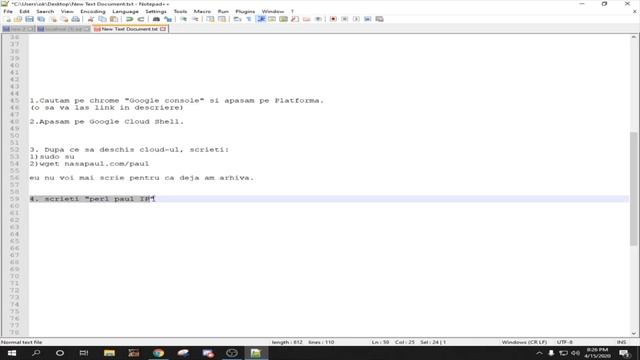This screenshot has width=640, height=360.
Task: Click the text "2)wget nasapaul.com/paul"
Action: [89, 164]
